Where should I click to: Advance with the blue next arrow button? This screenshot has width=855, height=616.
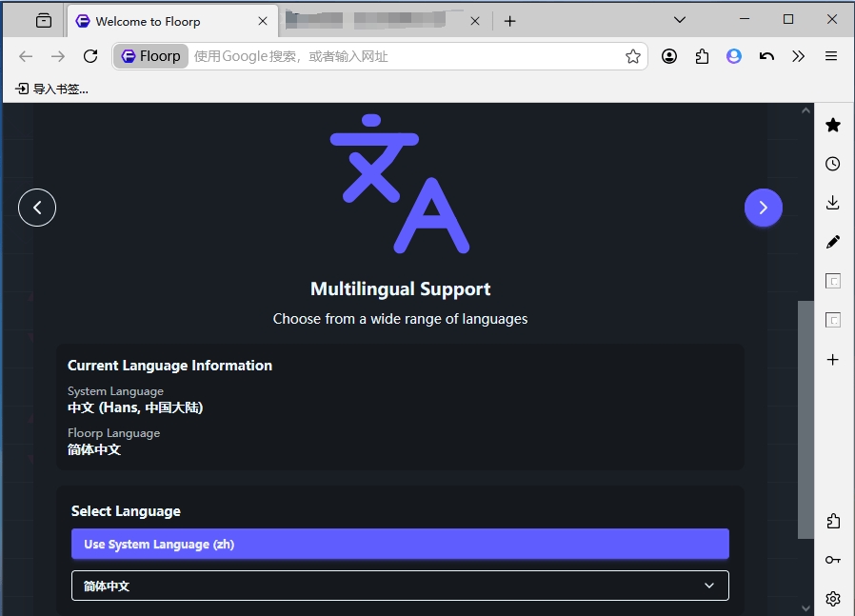(x=764, y=208)
